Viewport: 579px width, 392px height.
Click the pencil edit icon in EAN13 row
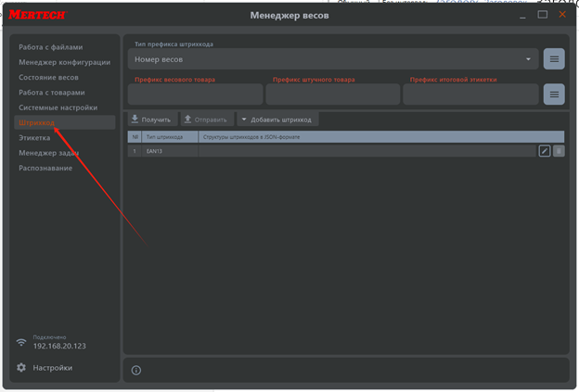[x=545, y=151]
